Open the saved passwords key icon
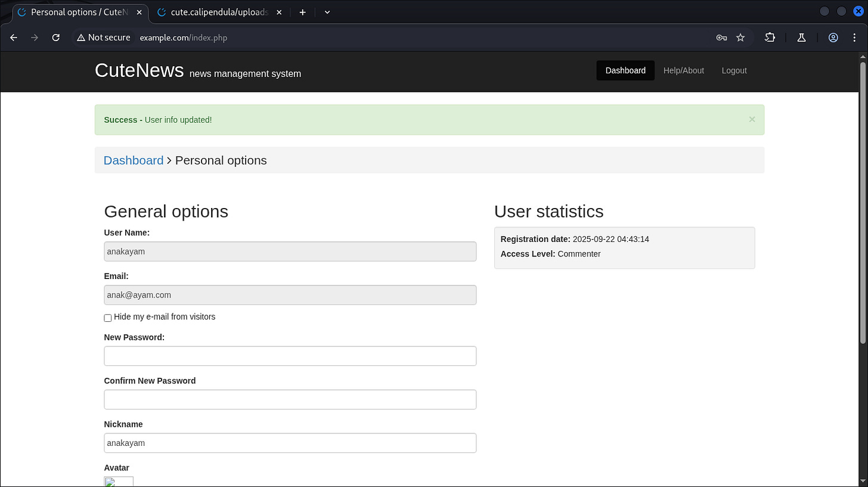Viewport: 868px width, 487px height. (x=721, y=38)
